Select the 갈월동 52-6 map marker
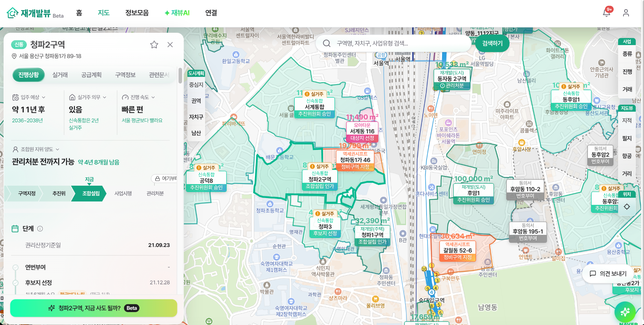 point(457,251)
